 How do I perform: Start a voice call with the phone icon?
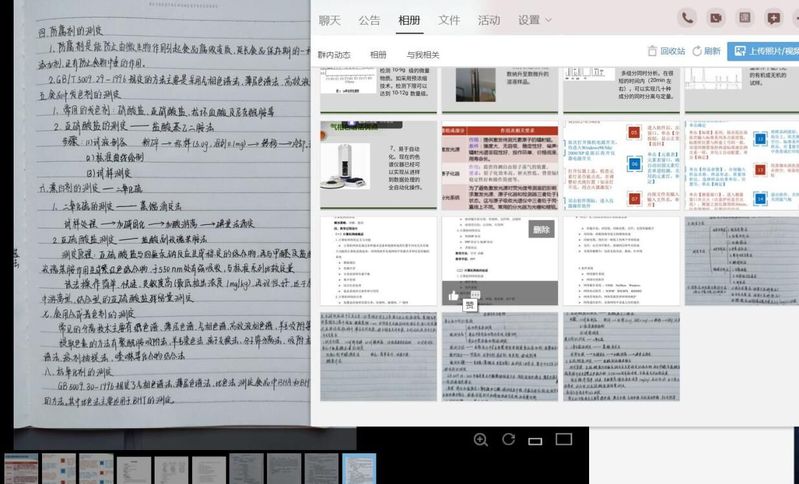[x=687, y=19]
